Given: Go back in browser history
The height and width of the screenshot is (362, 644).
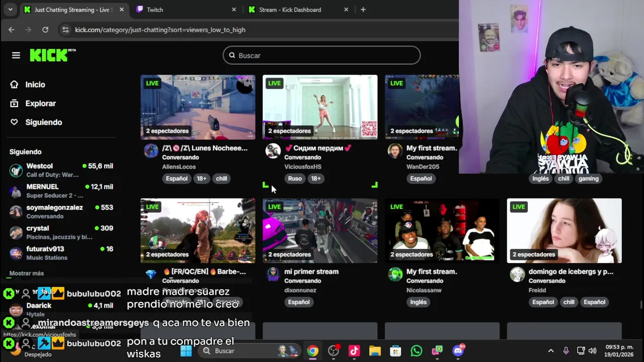Looking at the screenshot, I should pos(12,30).
